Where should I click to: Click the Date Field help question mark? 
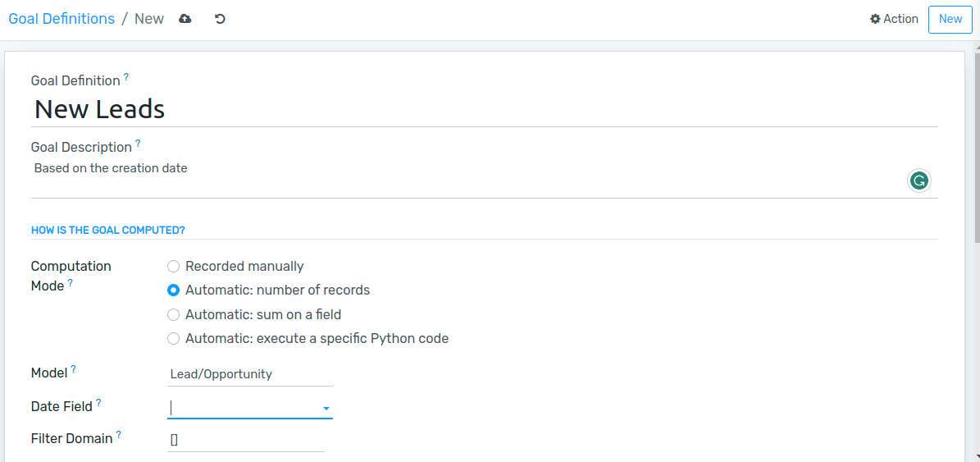pyautogui.click(x=98, y=402)
